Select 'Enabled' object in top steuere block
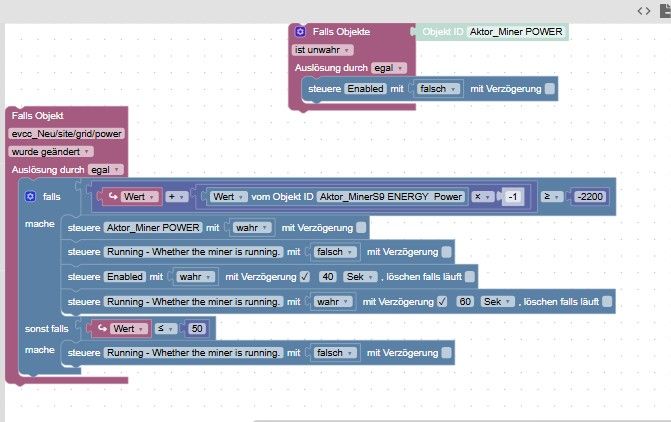This screenshot has height=422, width=671. click(x=365, y=89)
